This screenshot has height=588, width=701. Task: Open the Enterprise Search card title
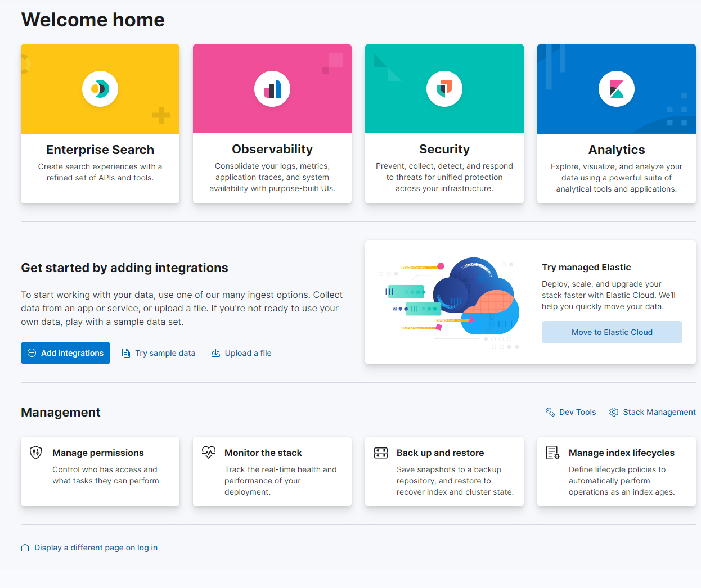click(100, 150)
